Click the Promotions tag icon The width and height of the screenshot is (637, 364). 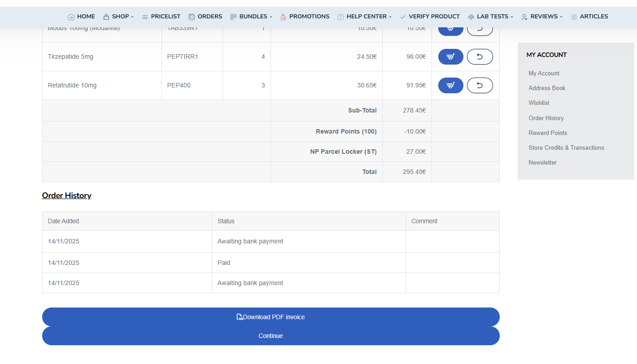coord(283,17)
